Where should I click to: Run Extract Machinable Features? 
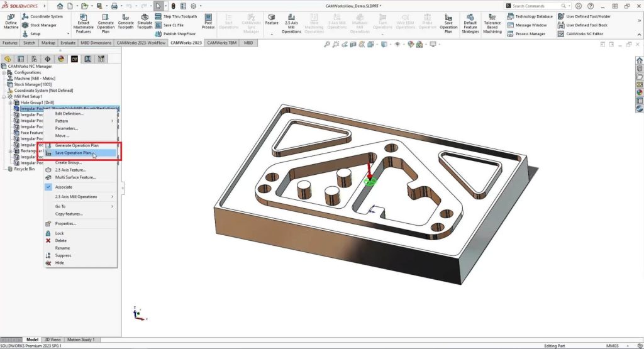(84, 23)
